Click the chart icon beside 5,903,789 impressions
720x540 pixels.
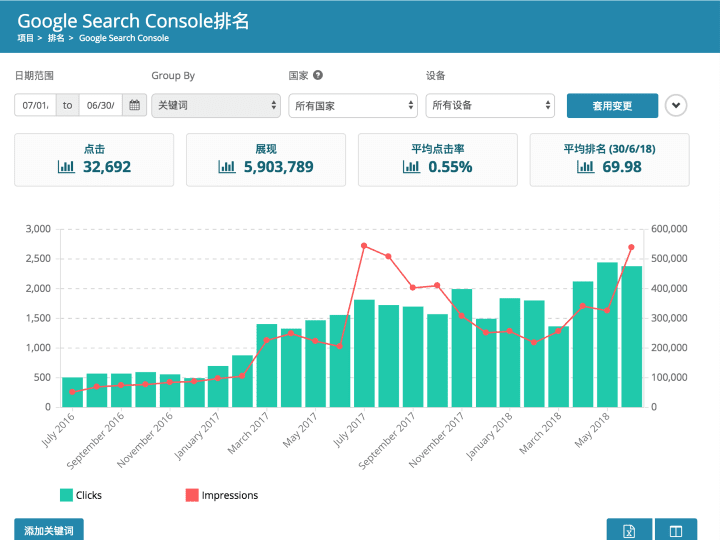227,166
